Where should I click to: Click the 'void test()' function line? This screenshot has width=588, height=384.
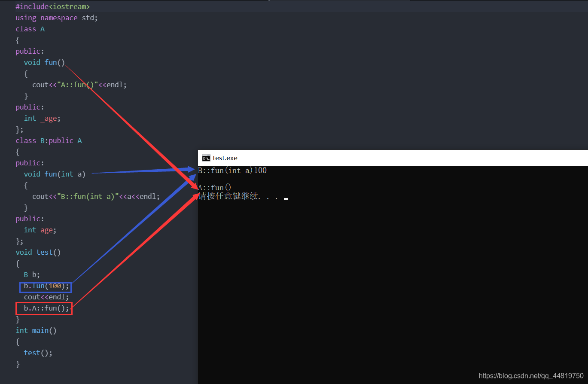(x=38, y=252)
